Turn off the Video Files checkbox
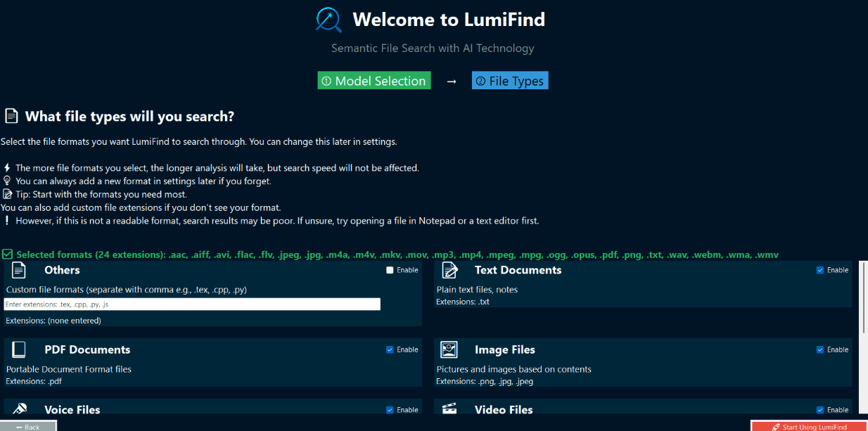 [820, 410]
